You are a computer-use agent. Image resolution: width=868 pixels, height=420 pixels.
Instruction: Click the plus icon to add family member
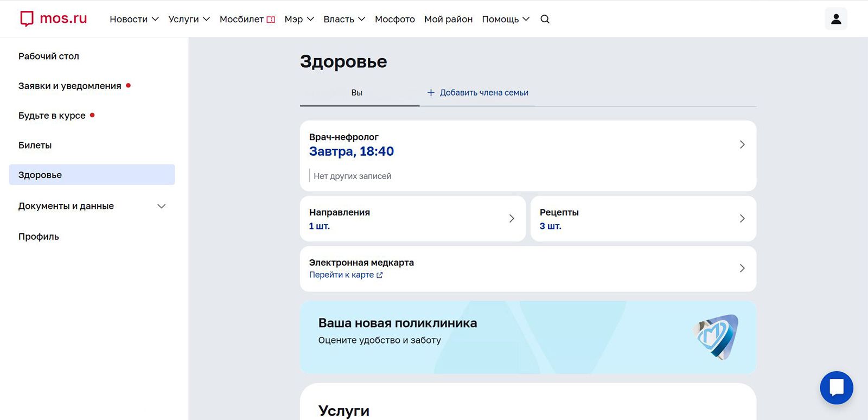[431, 93]
